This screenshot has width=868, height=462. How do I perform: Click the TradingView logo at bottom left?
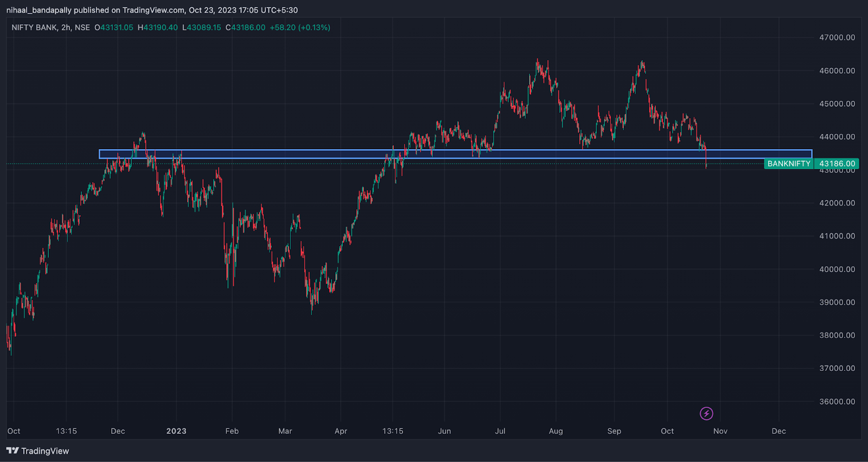click(x=38, y=451)
